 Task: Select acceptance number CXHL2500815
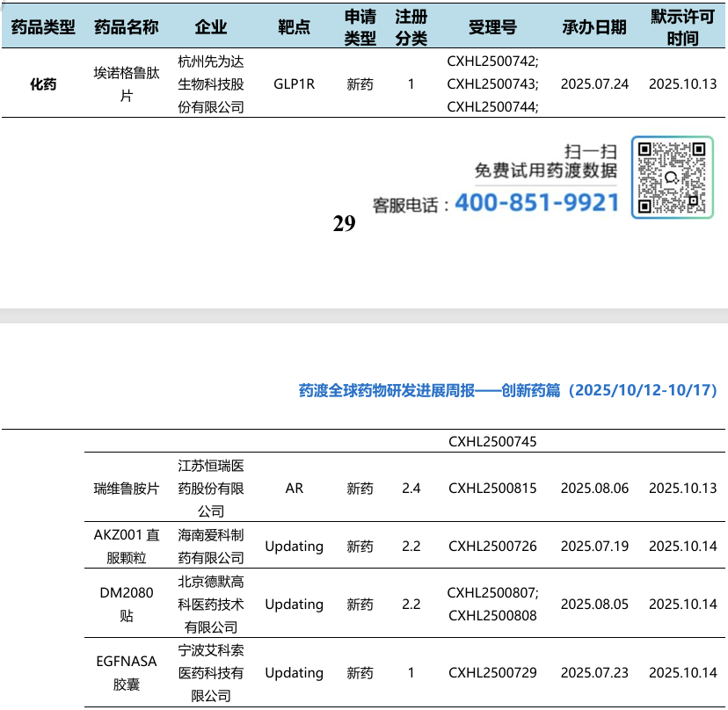click(492, 489)
